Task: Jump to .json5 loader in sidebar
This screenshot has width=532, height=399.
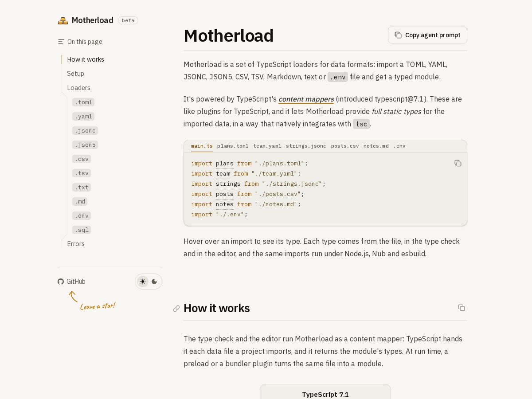Action: (x=85, y=145)
